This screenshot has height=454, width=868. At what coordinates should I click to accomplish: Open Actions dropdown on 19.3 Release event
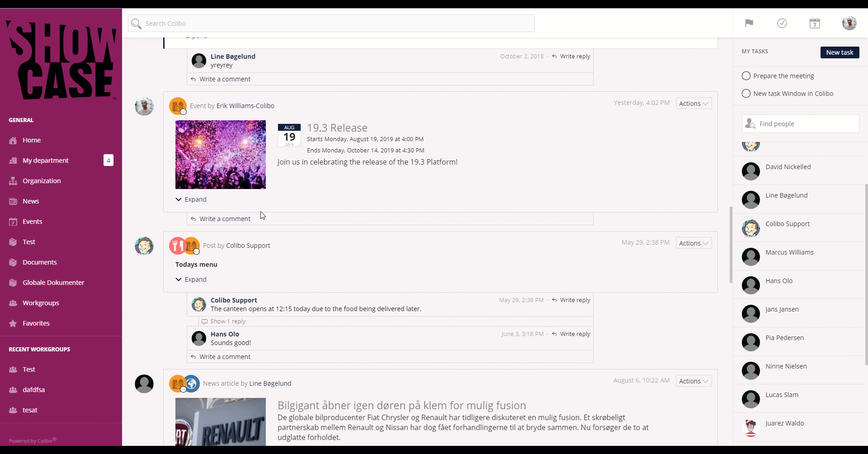693,104
